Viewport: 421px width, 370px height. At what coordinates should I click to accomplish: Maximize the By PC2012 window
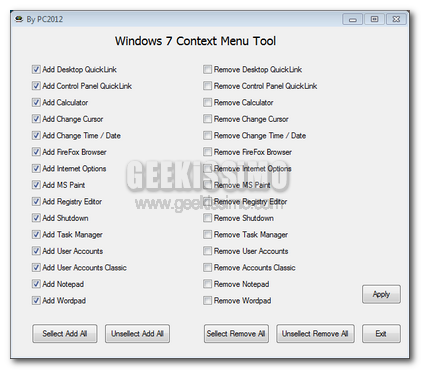coord(374,19)
